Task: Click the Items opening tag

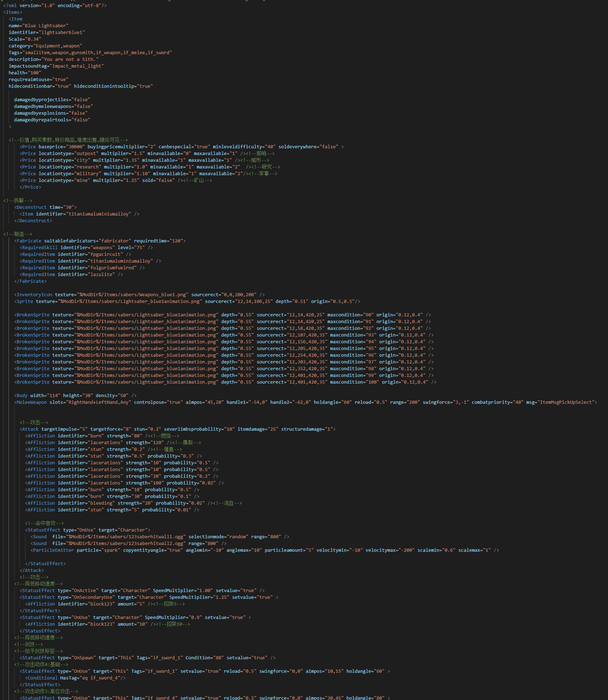Action: (x=13, y=12)
